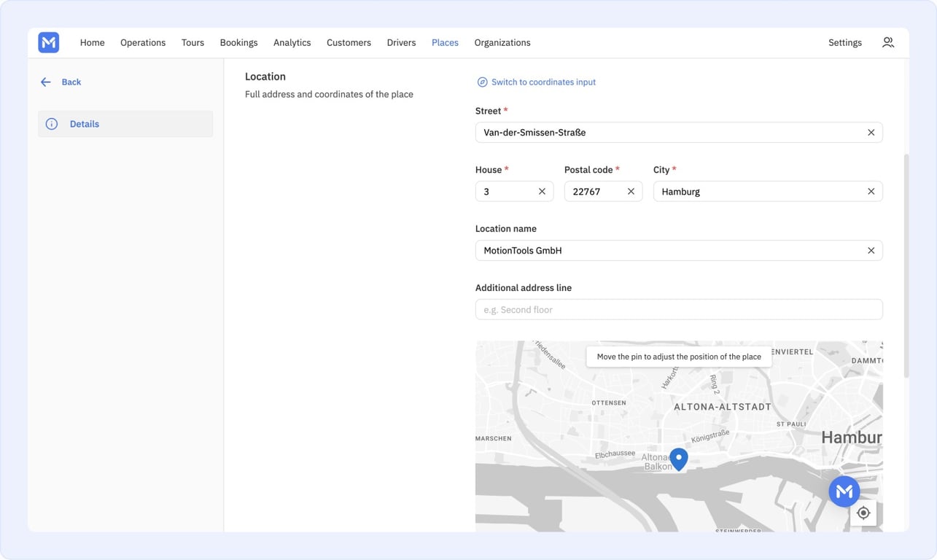
Task: Click the 'Move the pin' map tooltip
Action: click(x=679, y=357)
